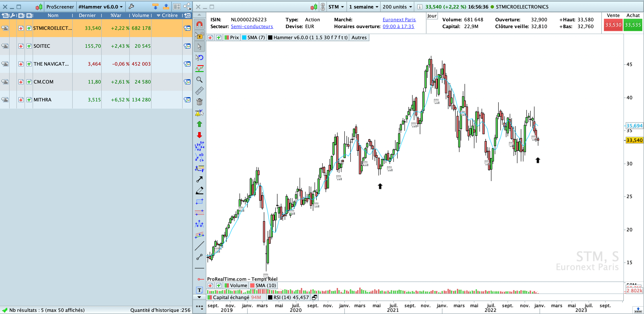Select the SOITEC row in screener list

[x=42, y=46]
